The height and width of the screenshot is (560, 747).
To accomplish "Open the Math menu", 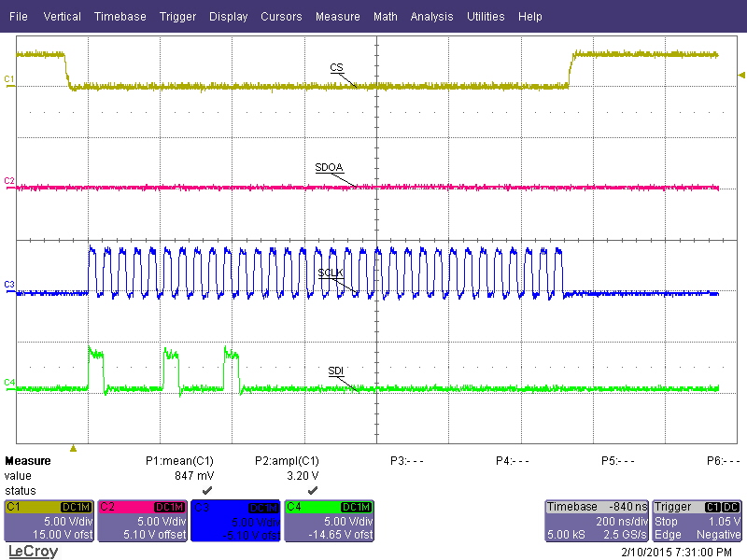I will pos(386,16).
